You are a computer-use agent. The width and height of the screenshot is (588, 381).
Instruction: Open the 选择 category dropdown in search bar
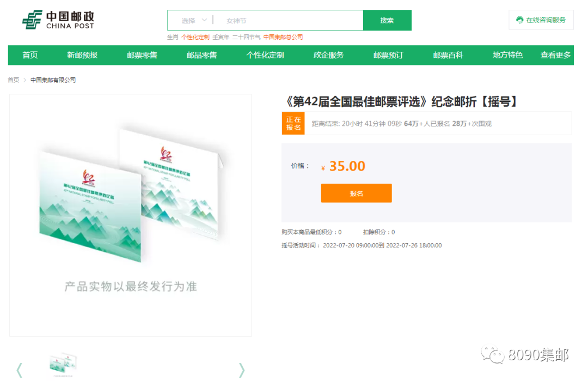click(x=194, y=20)
